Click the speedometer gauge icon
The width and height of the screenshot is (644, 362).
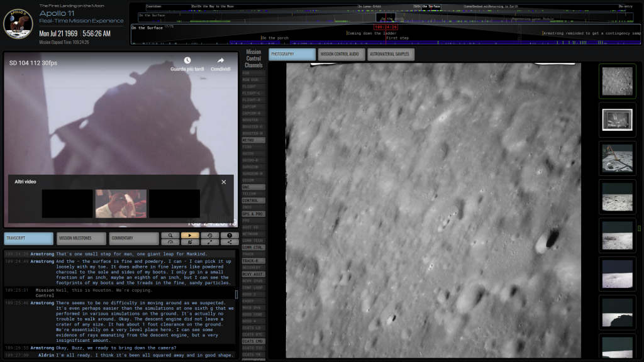point(170,242)
